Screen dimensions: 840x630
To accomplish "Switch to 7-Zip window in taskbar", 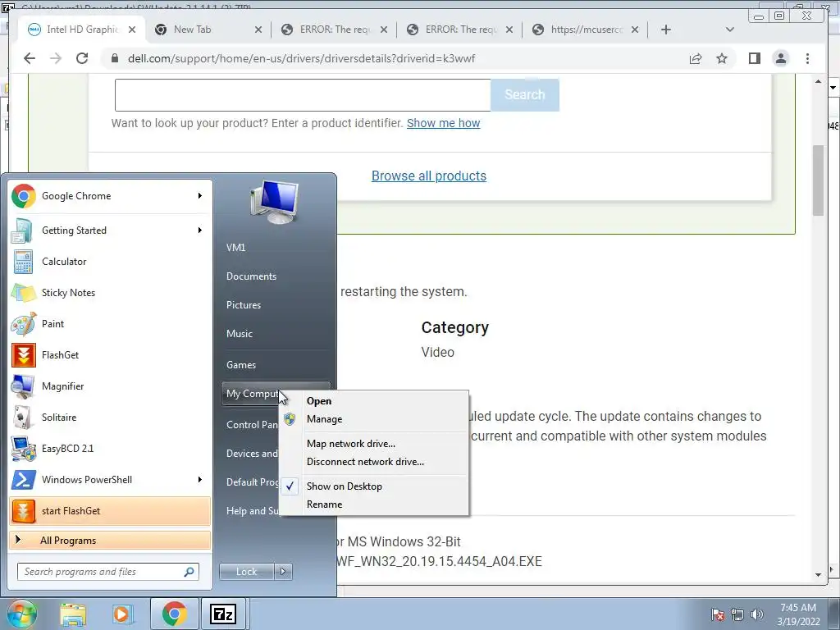I will tap(223, 614).
